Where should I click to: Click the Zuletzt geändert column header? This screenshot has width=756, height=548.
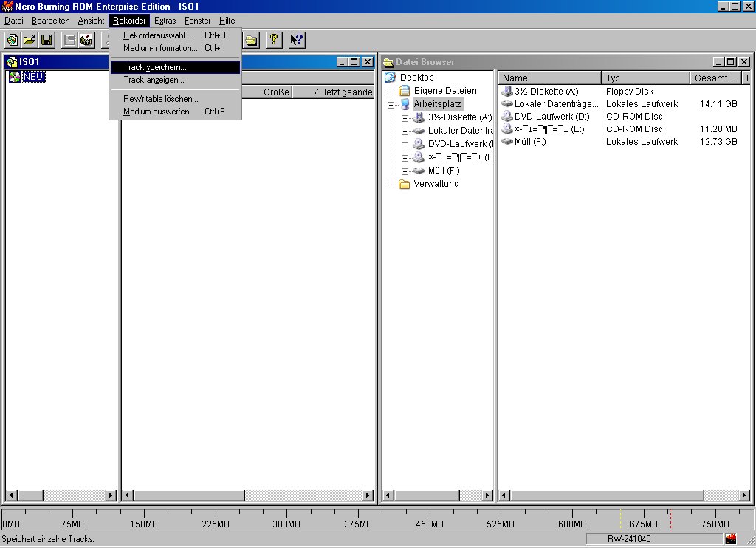click(x=333, y=92)
